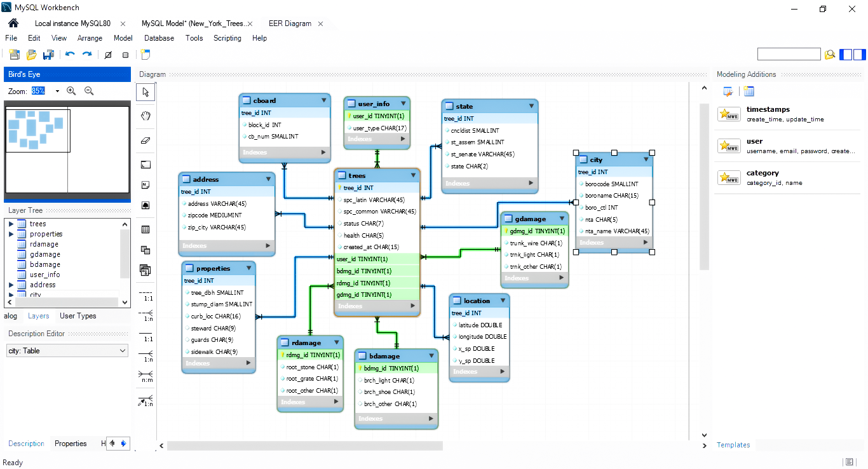Screen dimensions: 868x469
Task: Select the Eraser tool
Action: 146,140
